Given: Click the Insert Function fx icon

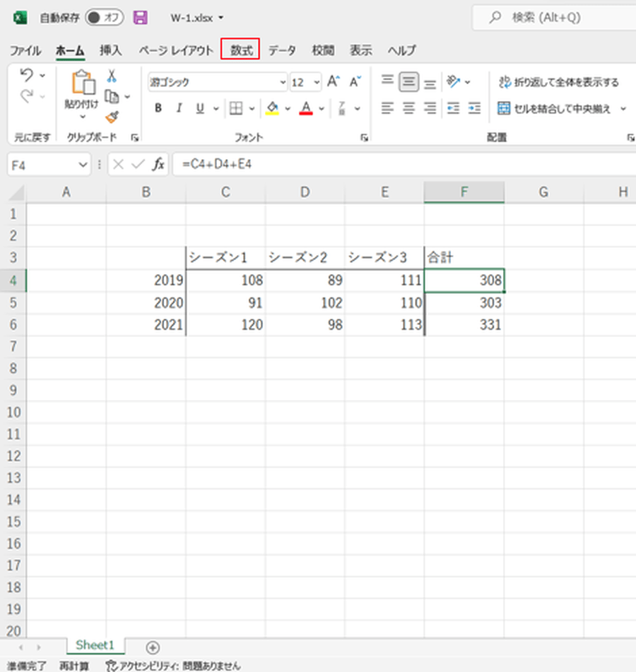Looking at the screenshot, I should [x=159, y=165].
